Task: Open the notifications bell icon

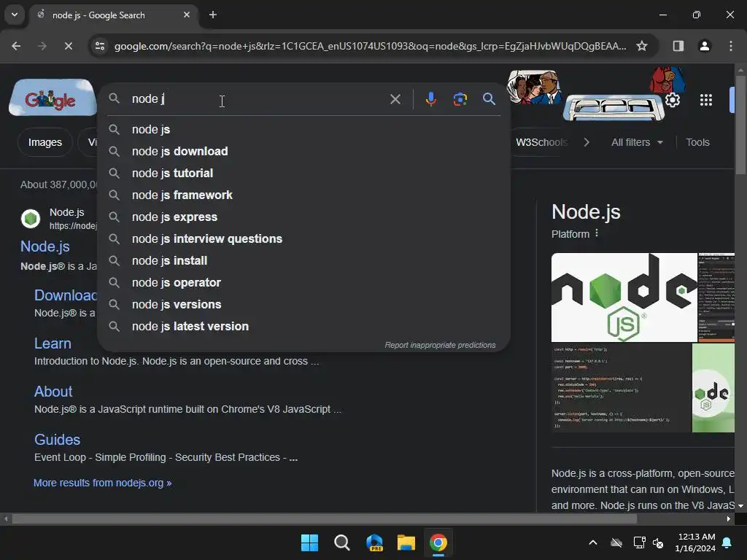Action: pyautogui.click(x=727, y=542)
